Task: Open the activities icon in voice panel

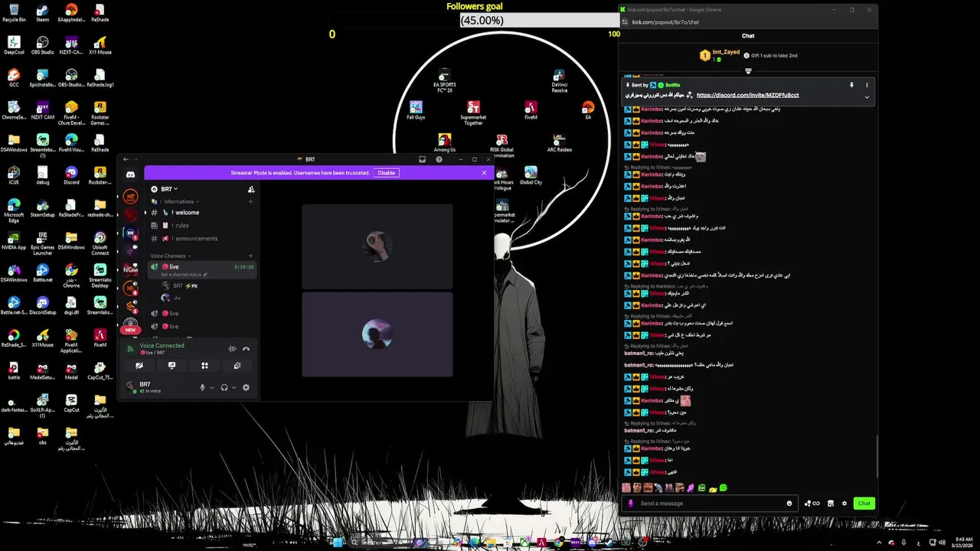Action: pyautogui.click(x=204, y=366)
